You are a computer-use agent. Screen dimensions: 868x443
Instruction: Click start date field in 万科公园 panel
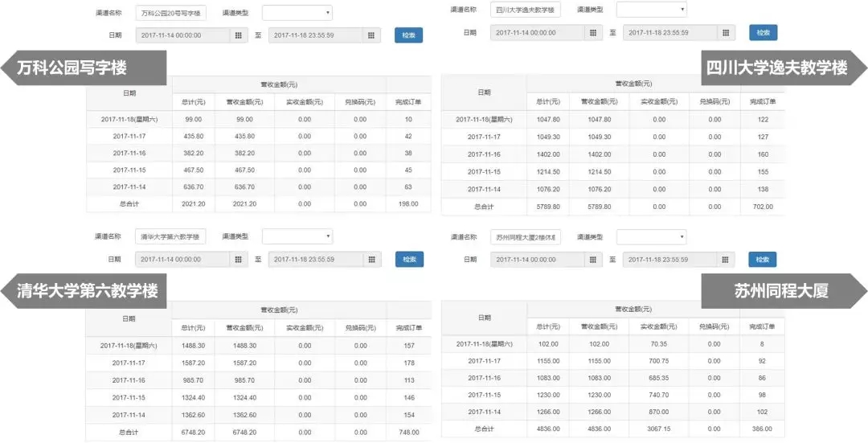click(183, 35)
